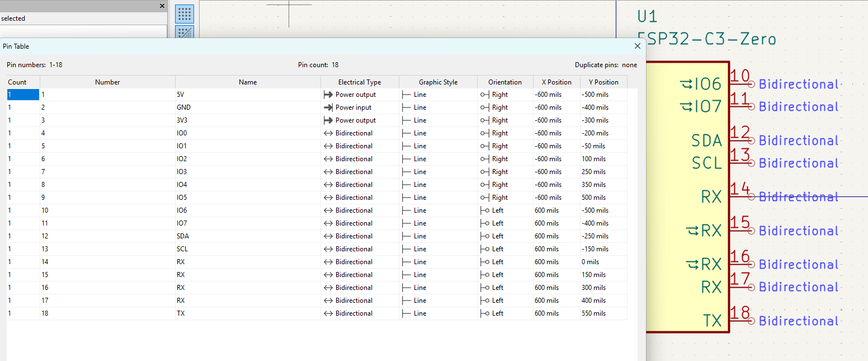Select the IO4 name cell
Screen dimensions: 868x361
pyautogui.click(x=248, y=185)
